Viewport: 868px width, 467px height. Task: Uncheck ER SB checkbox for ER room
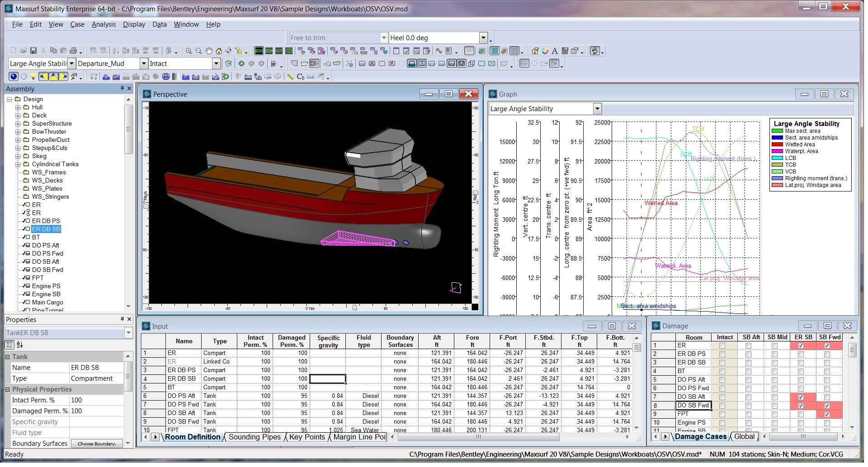(801, 346)
